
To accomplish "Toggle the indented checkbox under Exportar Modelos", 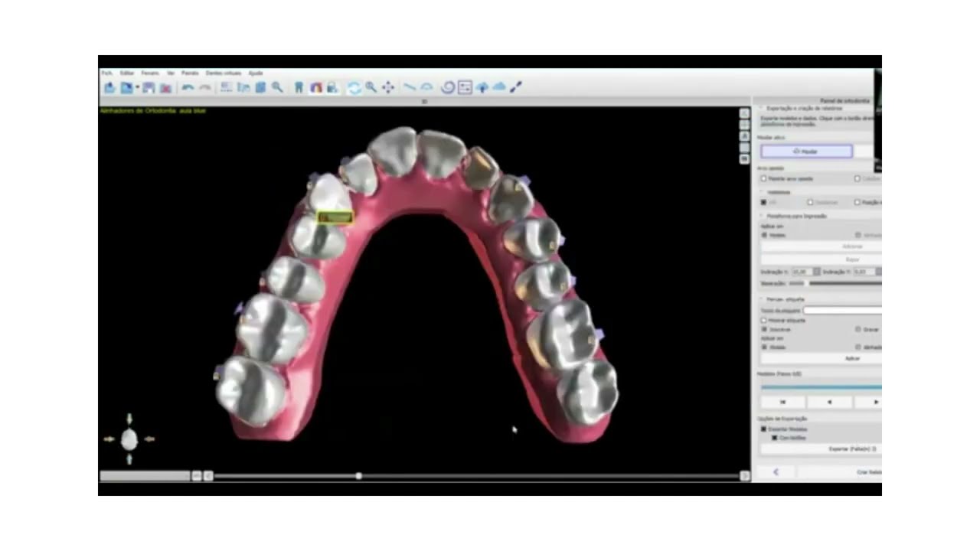I will 774,438.
